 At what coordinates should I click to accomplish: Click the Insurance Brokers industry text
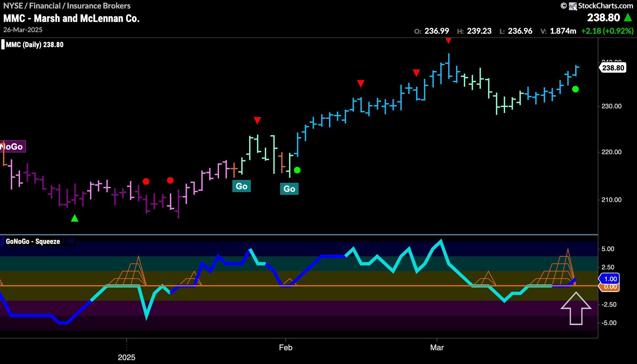(x=99, y=6)
